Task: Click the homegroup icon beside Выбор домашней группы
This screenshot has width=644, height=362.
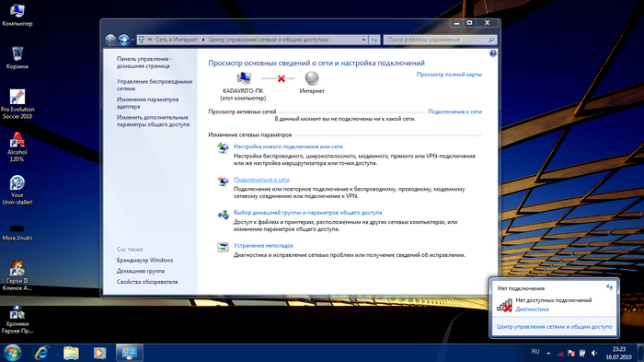Action: (223, 214)
